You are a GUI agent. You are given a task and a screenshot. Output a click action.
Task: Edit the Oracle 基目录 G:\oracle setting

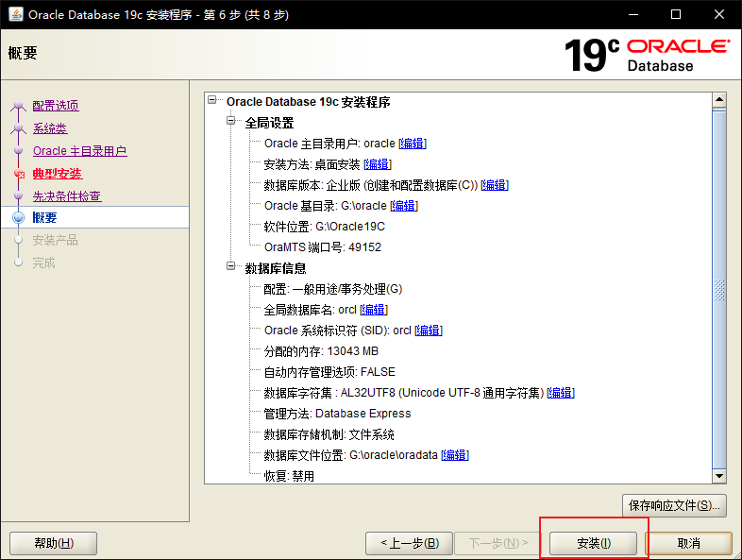tap(404, 206)
